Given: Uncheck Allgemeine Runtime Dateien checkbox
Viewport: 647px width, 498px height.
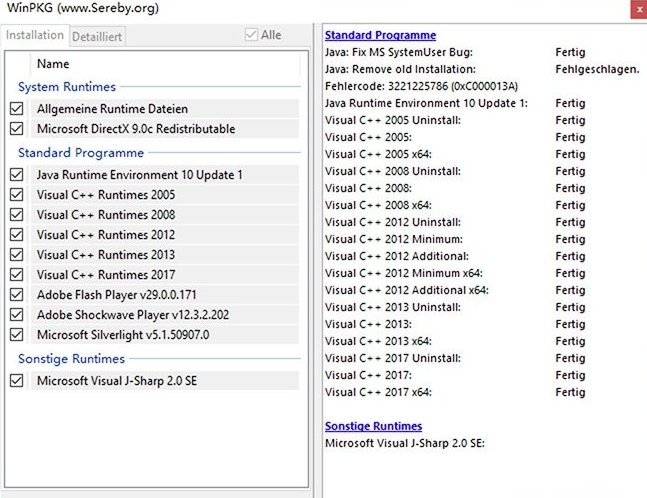Looking at the screenshot, I should tap(17, 109).
